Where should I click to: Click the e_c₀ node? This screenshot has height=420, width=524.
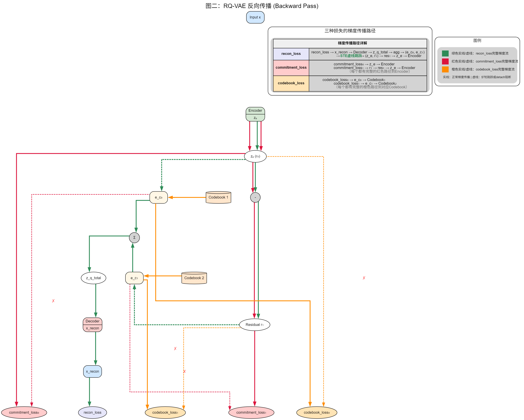[158, 198]
